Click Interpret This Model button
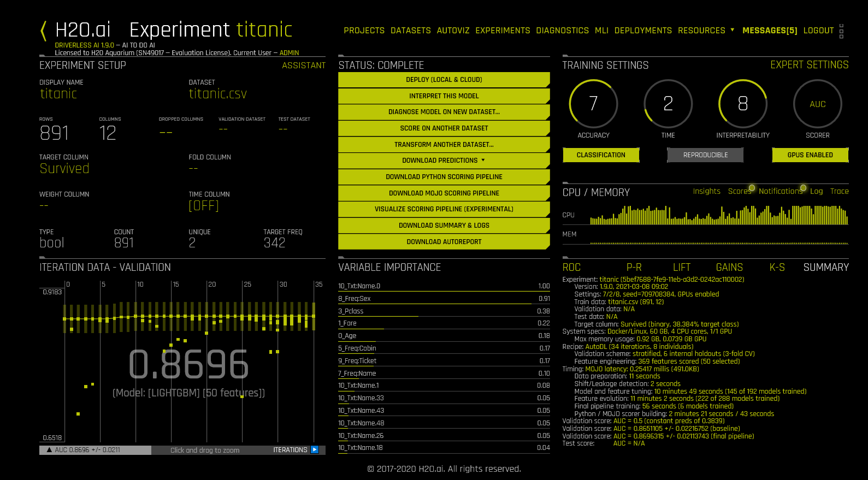The height and width of the screenshot is (480, 868). [444, 96]
